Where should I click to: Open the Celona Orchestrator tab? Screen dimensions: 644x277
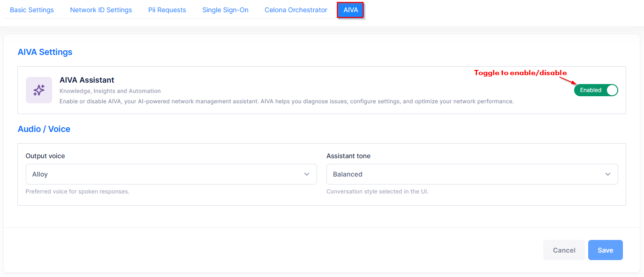click(x=296, y=10)
